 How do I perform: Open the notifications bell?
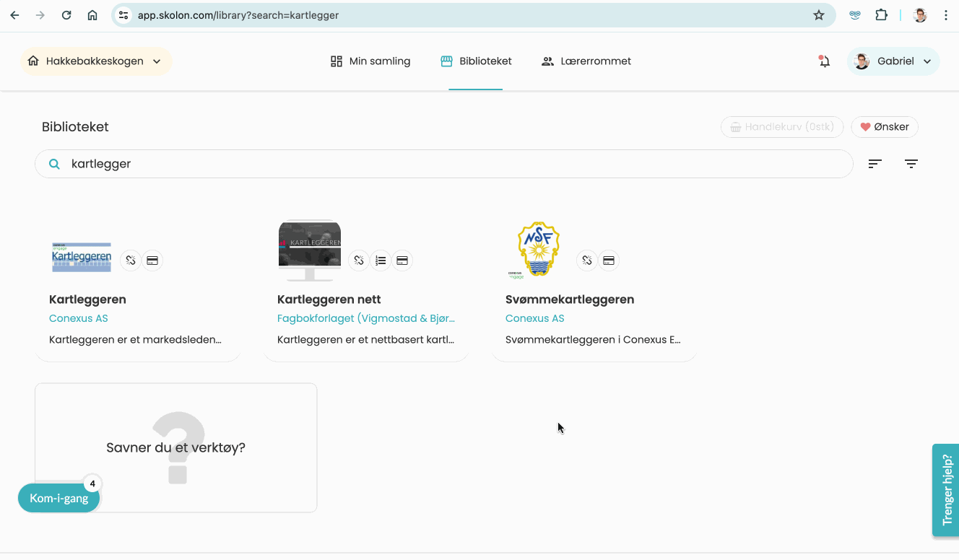(x=824, y=61)
